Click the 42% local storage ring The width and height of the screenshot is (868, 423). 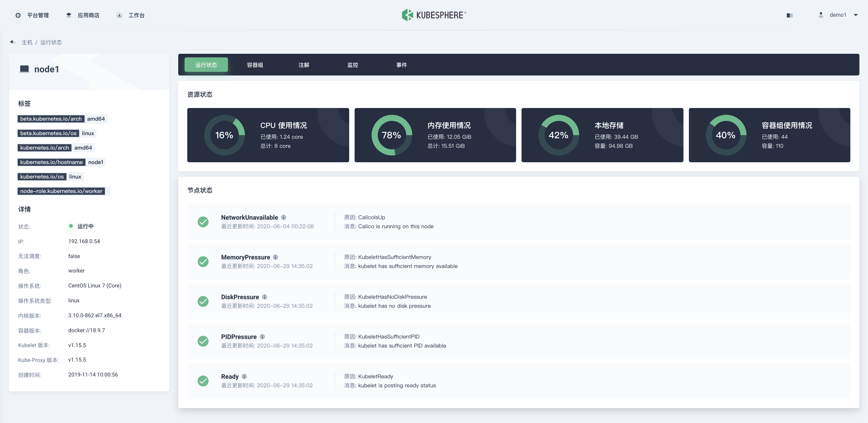click(559, 135)
